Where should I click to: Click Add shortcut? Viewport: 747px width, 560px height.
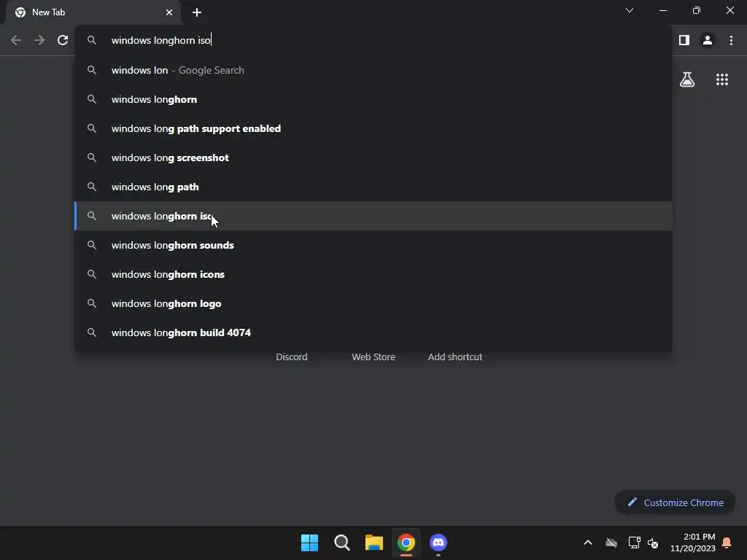(x=455, y=357)
